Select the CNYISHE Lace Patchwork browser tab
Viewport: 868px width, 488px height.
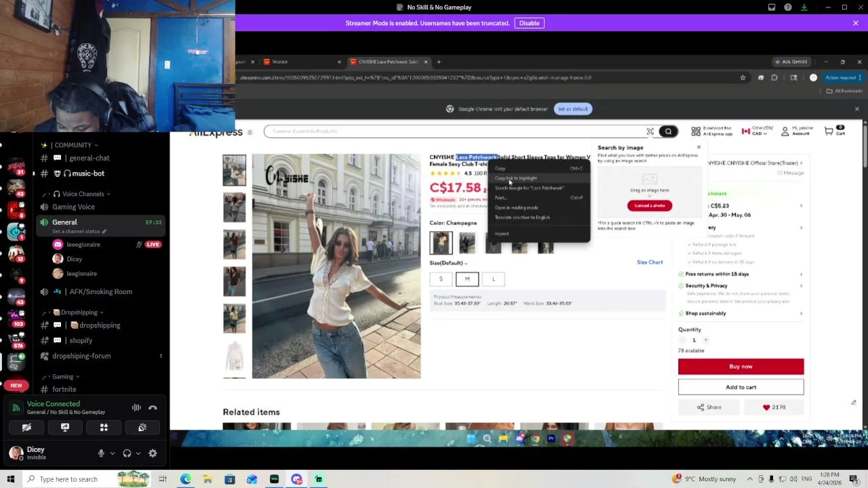click(x=388, y=62)
